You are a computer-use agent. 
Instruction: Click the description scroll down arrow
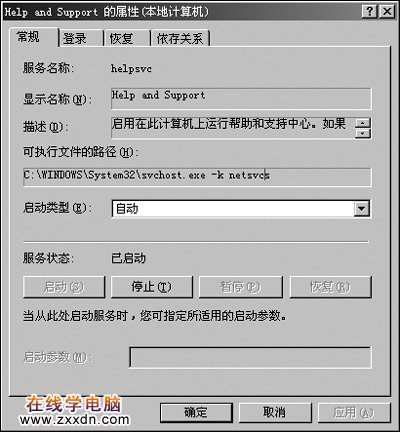363,133
